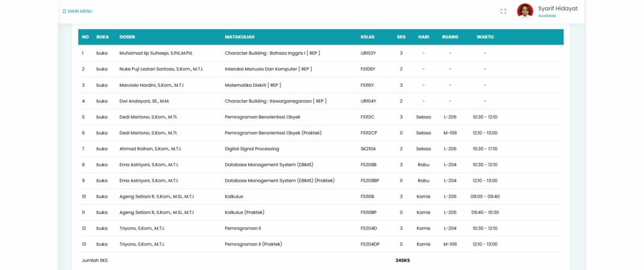644x270 pixels.
Task: Click the Syarif Hidayat user name
Action: click(557, 8)
